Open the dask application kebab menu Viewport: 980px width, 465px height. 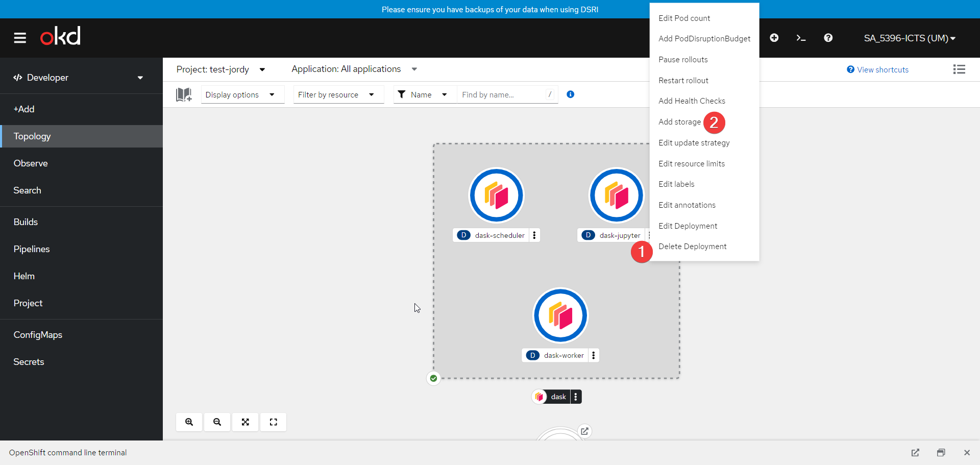pos(576,397)
